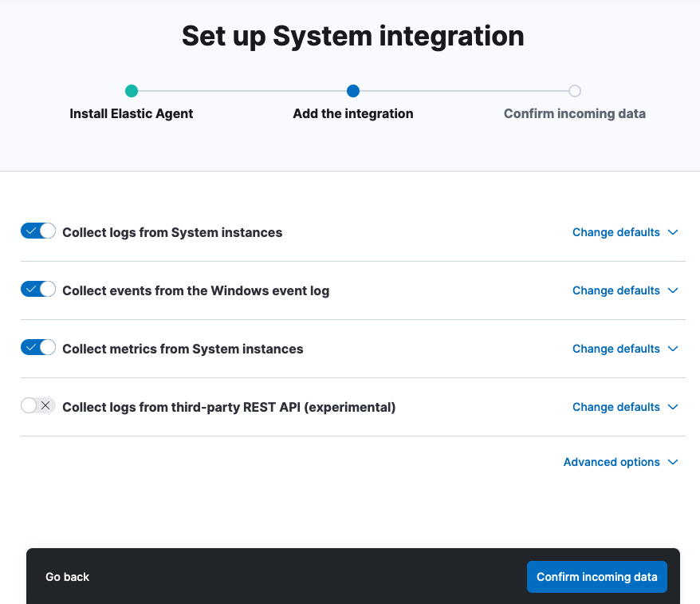Open Change defaults for Windows event log
Viewport: 700px width, 604px height.
(625, 290)
